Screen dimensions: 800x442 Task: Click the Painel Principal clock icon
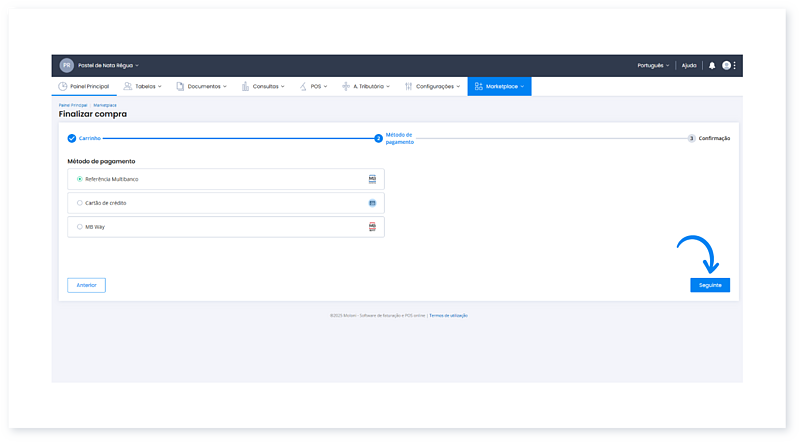coord(63,86)
